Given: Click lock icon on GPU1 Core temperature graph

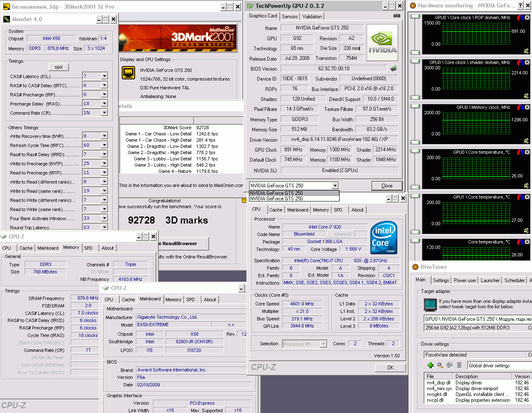Looking at the screenshot, I should [x=526, y=231].
